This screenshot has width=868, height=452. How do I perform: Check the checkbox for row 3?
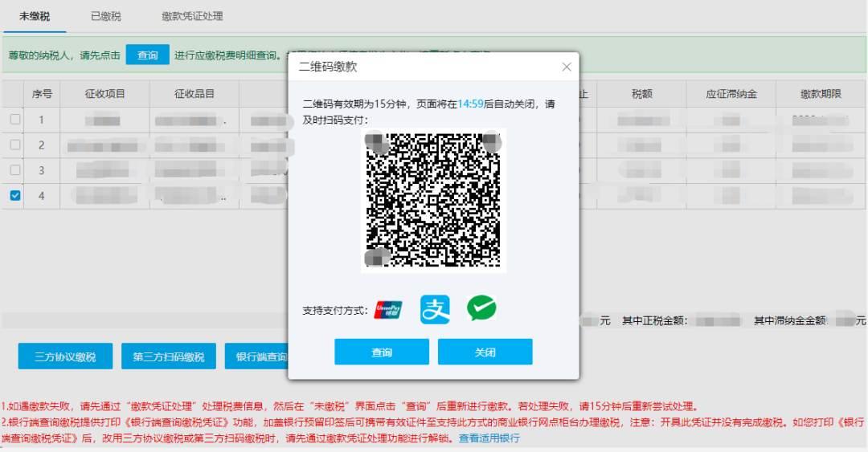[x=15, y=170]
